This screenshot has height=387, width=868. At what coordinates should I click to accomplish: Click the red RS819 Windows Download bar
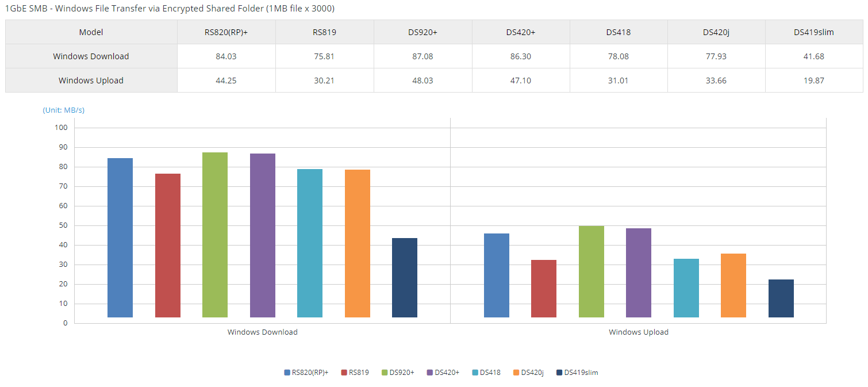click(168, 246)
